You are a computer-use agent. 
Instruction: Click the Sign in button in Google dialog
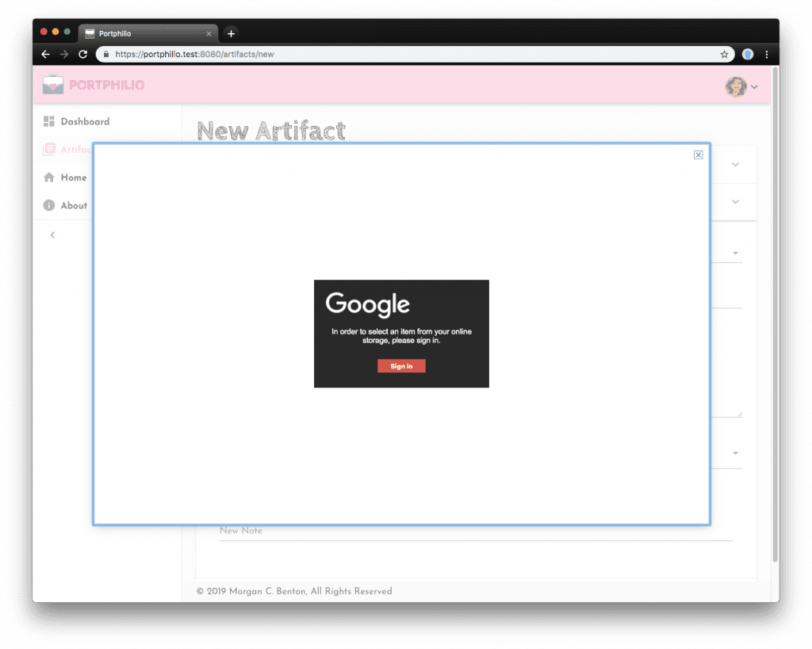(401, 366)
